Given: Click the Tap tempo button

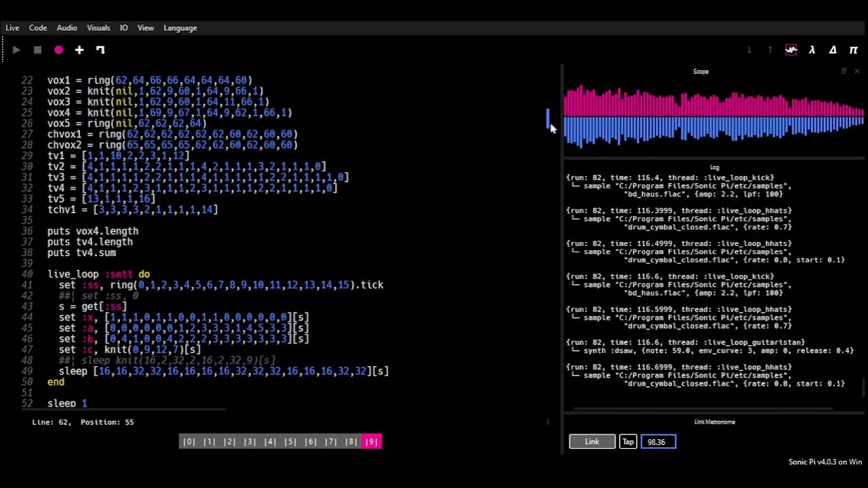Looking at the screenshot, I should [628, 442].
